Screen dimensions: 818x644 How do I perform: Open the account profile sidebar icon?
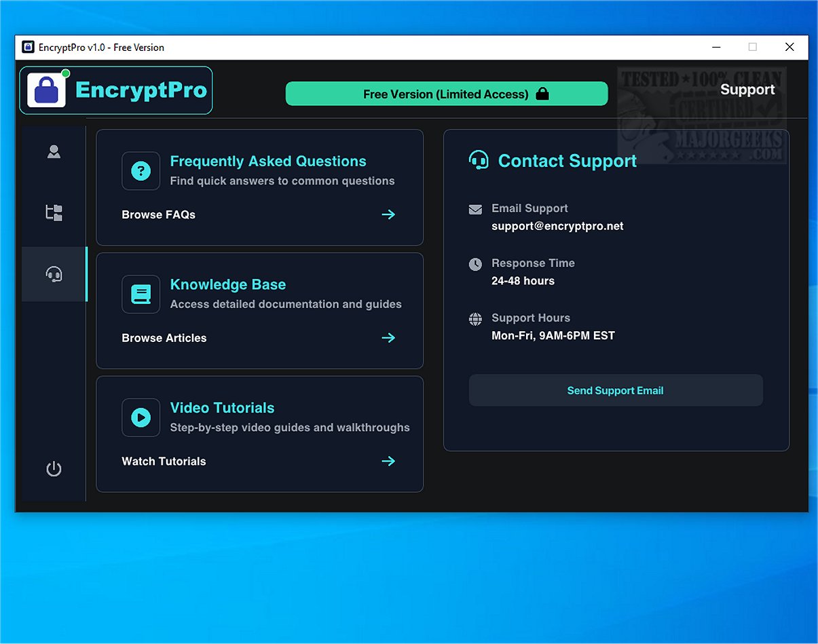pyautogui.click(x=54, y=152)
